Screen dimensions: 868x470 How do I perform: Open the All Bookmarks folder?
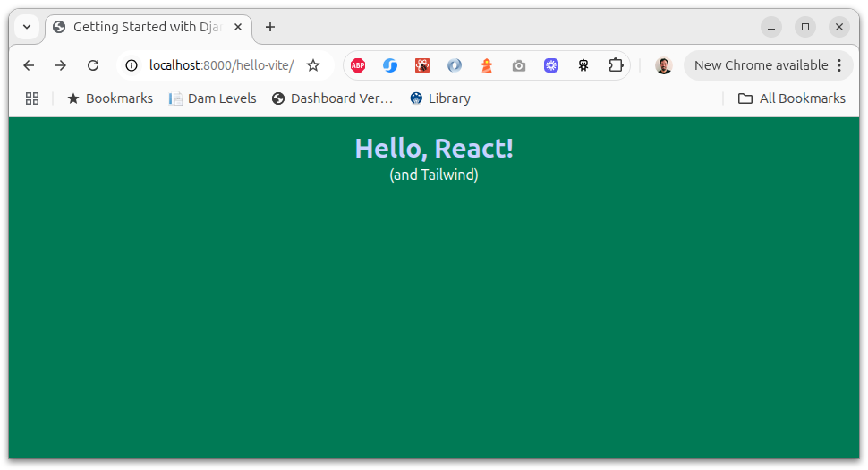click(x=791, y=98)
